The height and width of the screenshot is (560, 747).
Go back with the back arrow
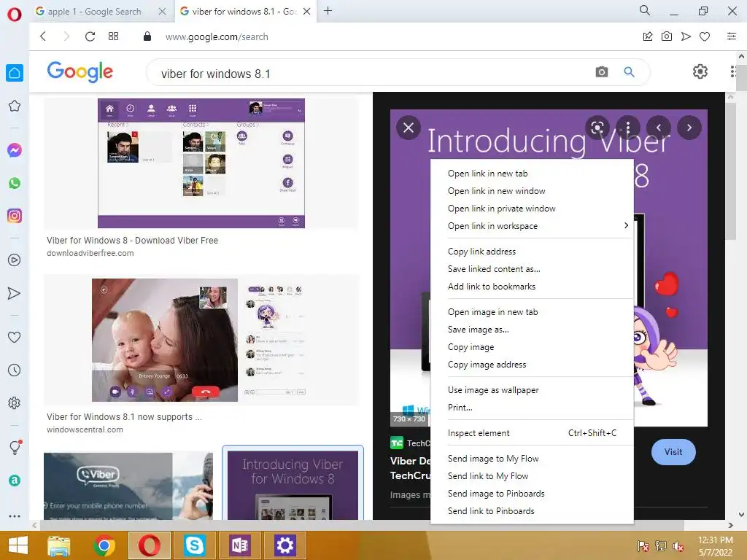click(x=43, y=36)
